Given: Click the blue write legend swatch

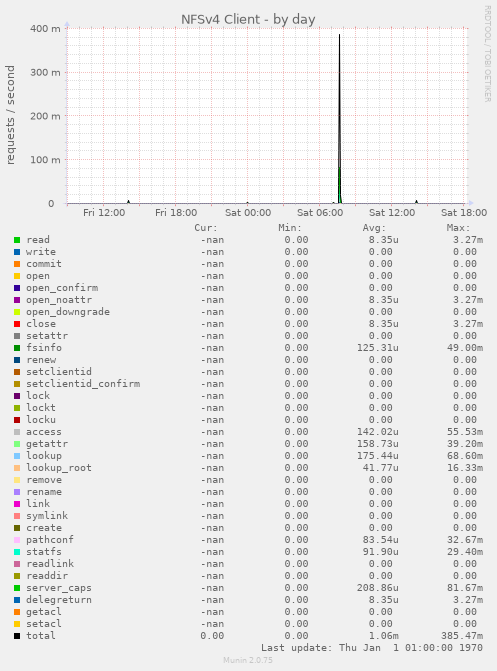Looking at the screenshot, I should click(x=17, y=252).
